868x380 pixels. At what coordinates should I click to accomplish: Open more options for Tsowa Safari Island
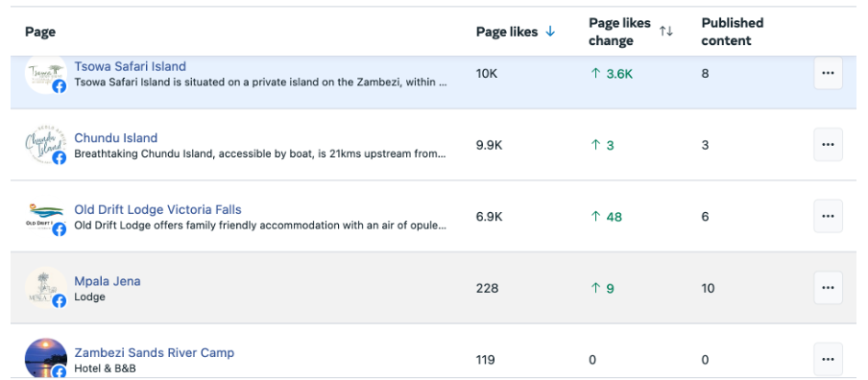pos(828,73)
